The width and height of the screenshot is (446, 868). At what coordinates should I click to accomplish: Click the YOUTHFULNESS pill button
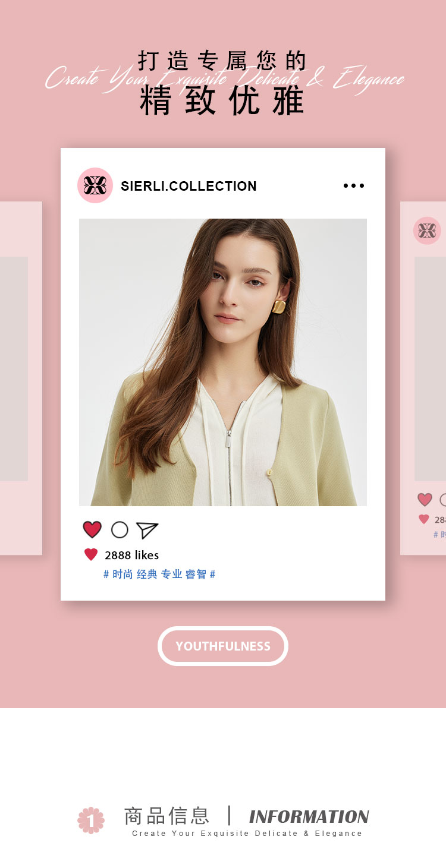pyautogui.click(x=223, y=646)
